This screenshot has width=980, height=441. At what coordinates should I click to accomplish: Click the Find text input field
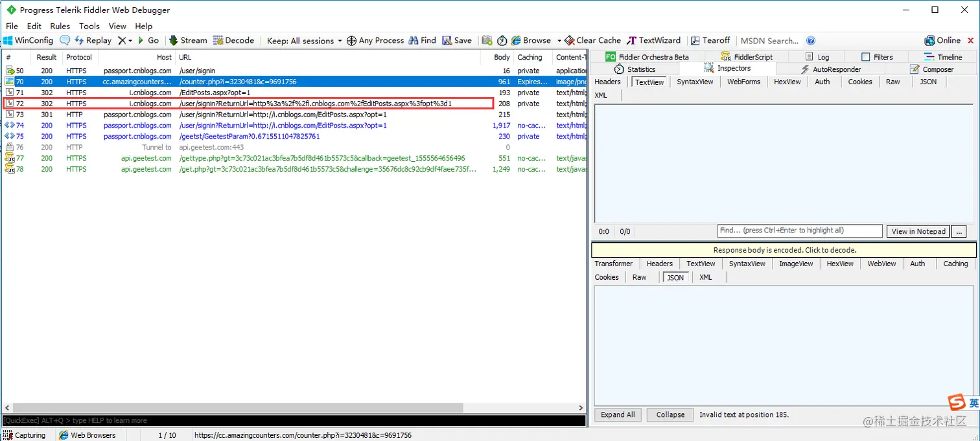pyautogui.click(x=800, y=231)
